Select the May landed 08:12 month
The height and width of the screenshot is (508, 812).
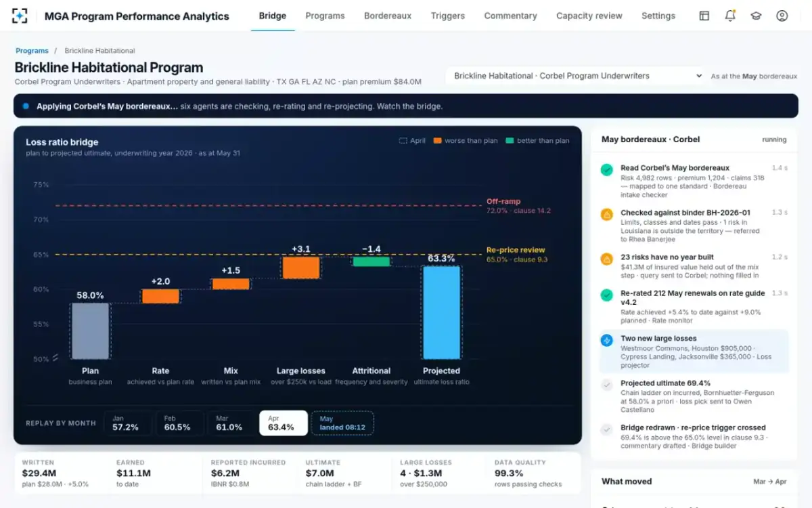point(342,423)
